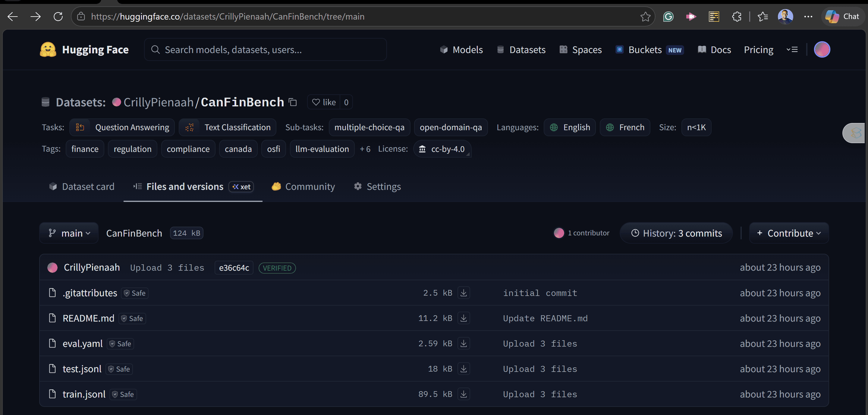Screen dimensions: 868x415
Task: Expand the more navigation menu icon
Action: click(792, 49)
